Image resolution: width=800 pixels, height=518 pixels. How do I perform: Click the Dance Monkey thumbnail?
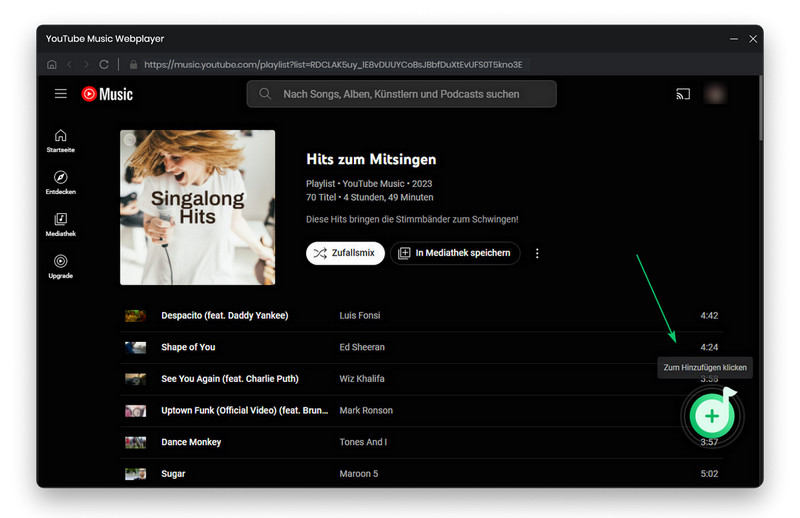click(x=136, y=442)
